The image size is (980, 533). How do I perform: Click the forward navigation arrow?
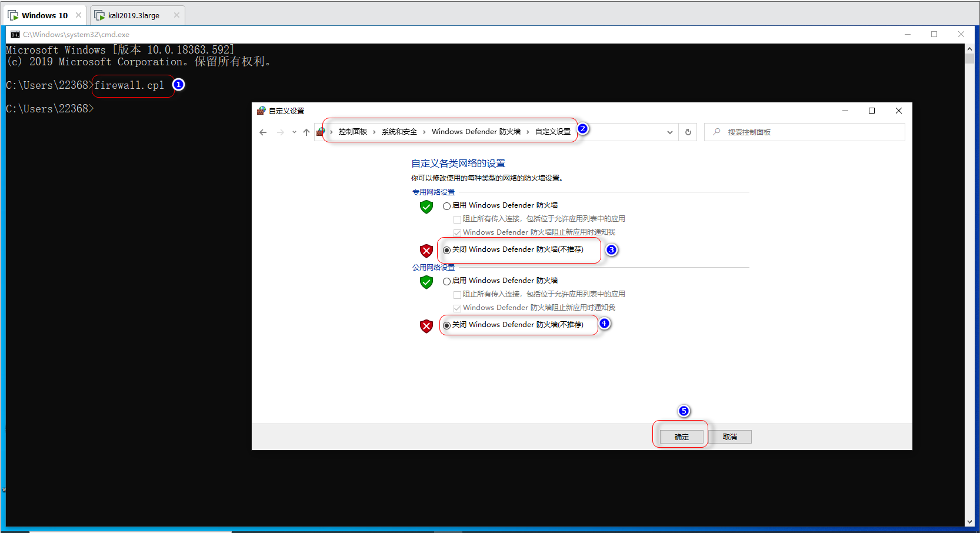[x=281, y=132]
